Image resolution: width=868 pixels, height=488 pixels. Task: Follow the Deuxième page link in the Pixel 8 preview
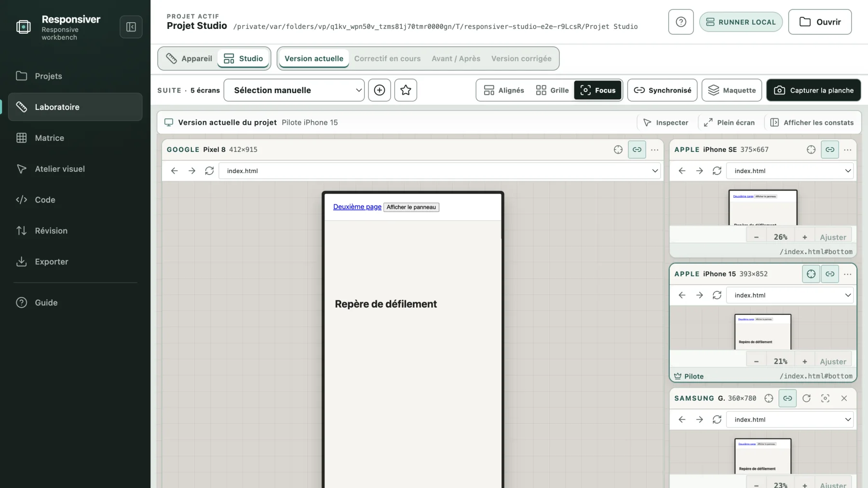coord(357,207)
